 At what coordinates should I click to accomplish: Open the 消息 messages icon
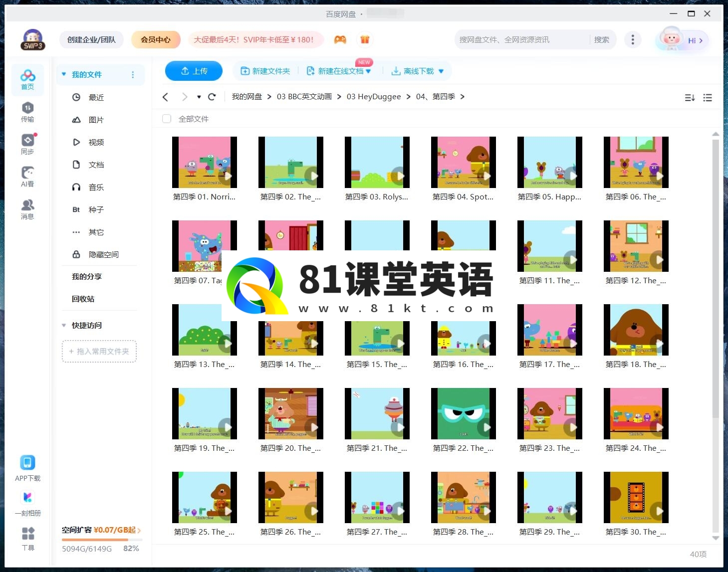(27, 209)
